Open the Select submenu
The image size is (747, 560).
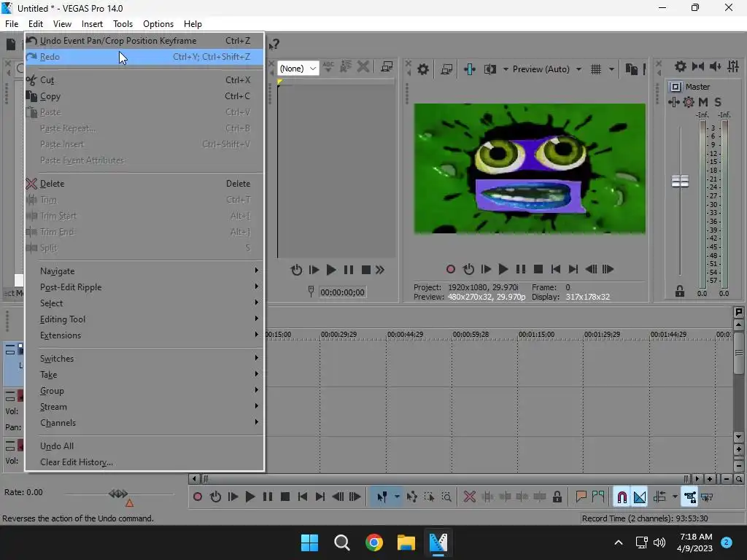pos(144,303)
